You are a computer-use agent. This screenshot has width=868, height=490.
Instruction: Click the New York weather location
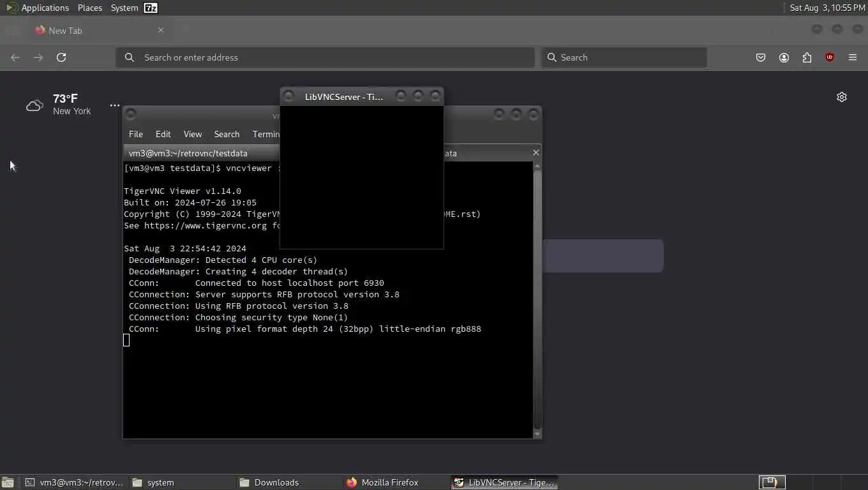(71, 111)
